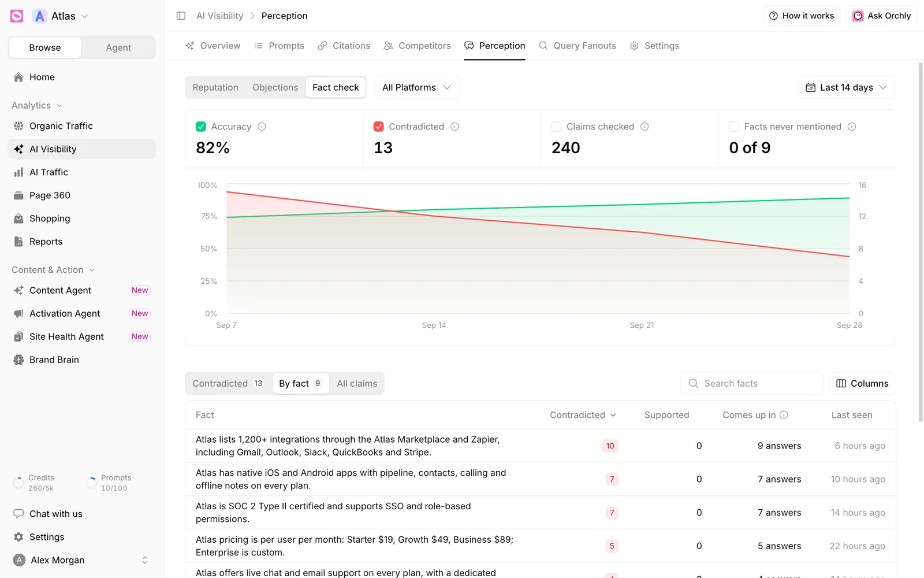Click '5 answers' in the pricing row
The height and width of the screenshot is (578, 924).
780,546
